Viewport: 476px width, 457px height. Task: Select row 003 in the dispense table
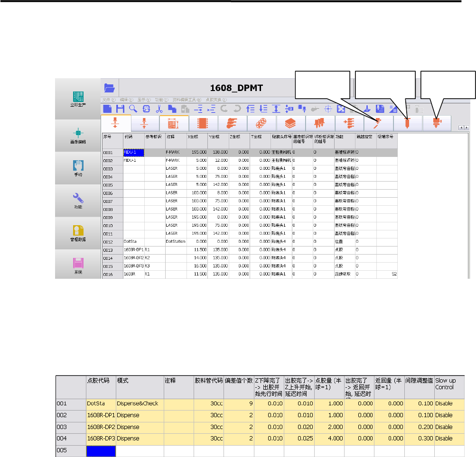(x=71, y=427)
